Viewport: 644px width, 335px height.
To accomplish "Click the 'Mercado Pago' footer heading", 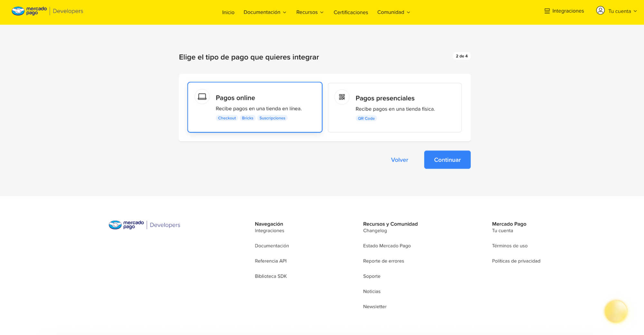I will (x=509, y=224).
